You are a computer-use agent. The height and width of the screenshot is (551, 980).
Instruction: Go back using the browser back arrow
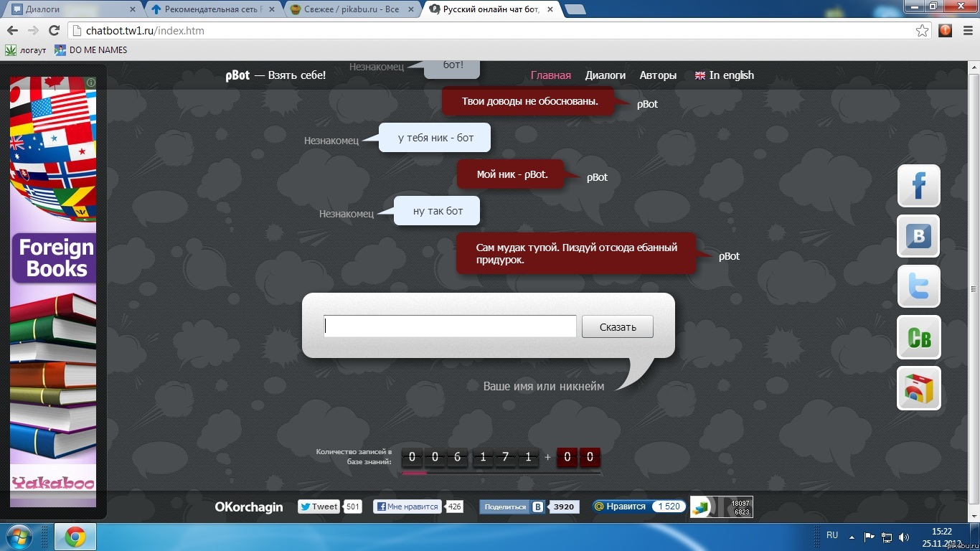(x=12, y=31)
